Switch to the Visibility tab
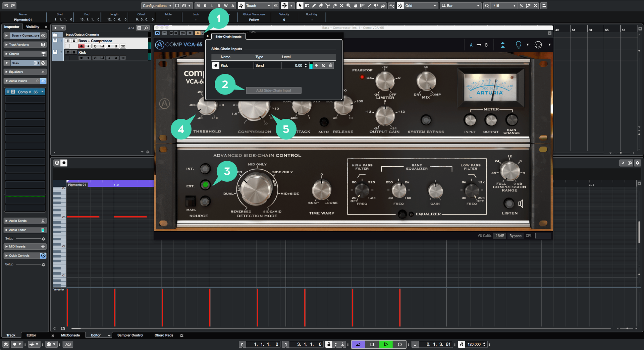The height and width of the screenshot is (350, 644). coord(33,27)
